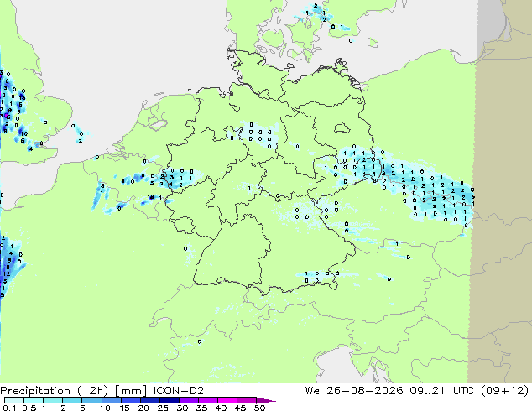532x411 pixels.
Task: Select the legend swatch between 10 and 15
Action: point(111,400)
